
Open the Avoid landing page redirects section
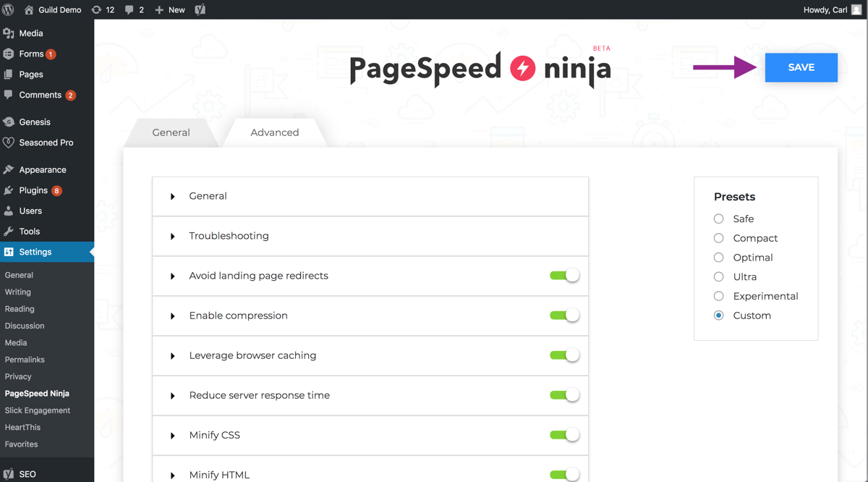coord(258,276)
